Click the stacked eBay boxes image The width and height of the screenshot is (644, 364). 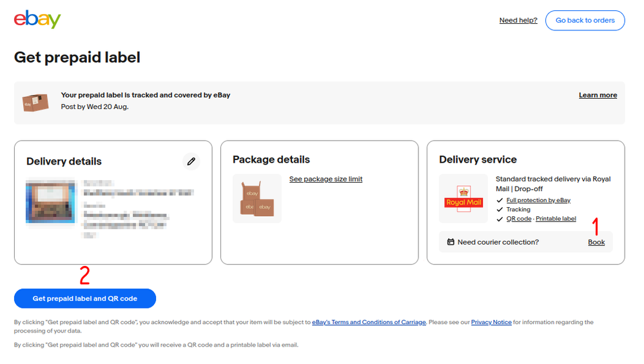coord(257,199)
